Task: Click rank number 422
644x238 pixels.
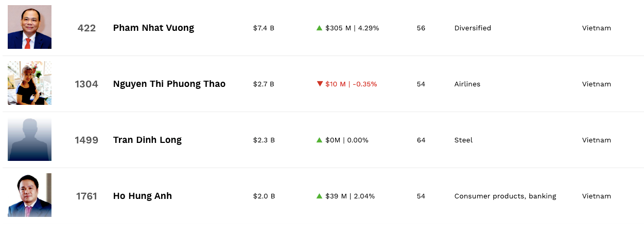Action: (86, 28)
